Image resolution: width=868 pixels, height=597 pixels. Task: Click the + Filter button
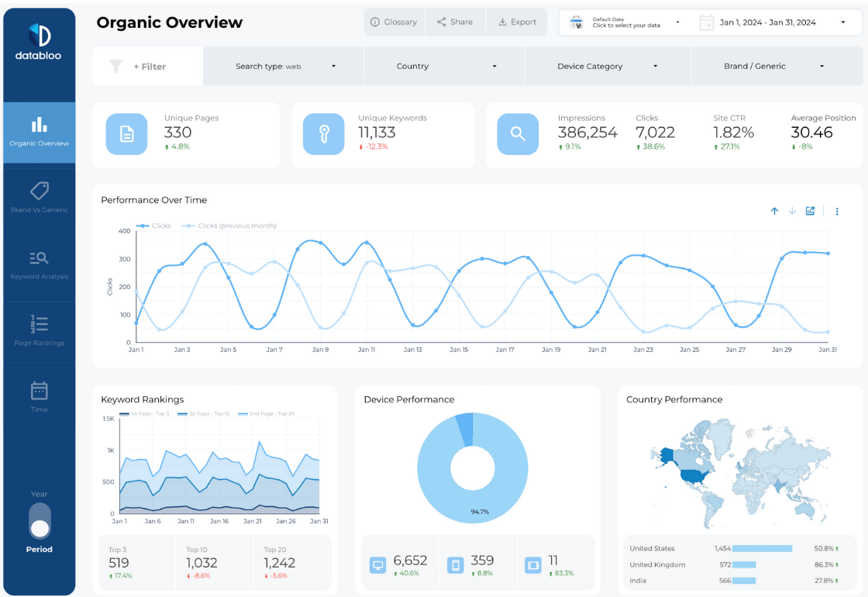[x=150, y=67]
